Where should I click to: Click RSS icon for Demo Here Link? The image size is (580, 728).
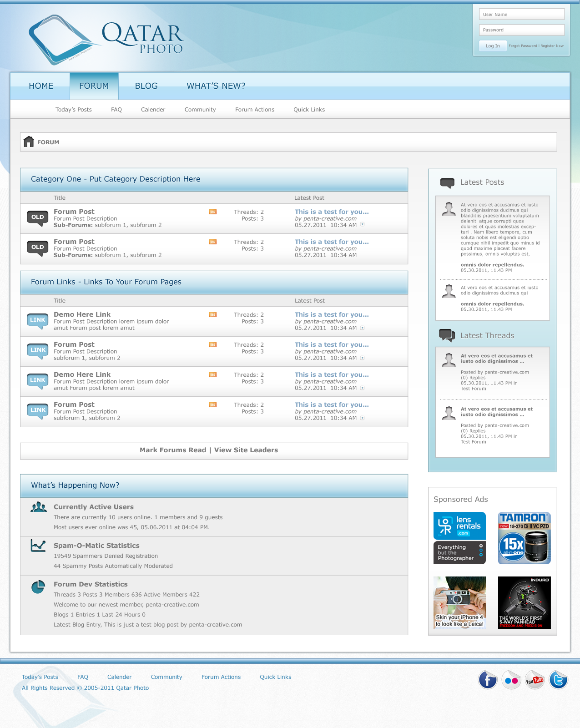pos(213,315)
